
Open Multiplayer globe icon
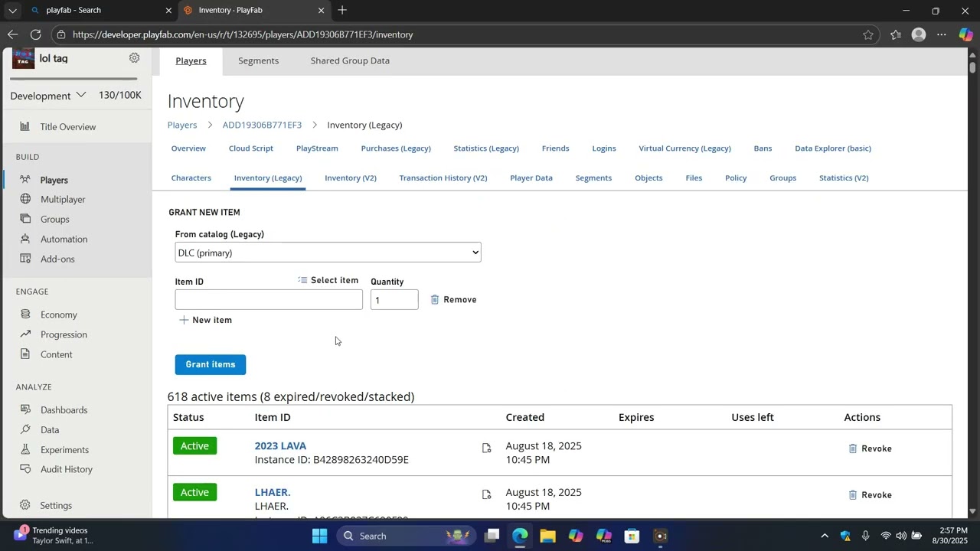click(x=25, y=199)
